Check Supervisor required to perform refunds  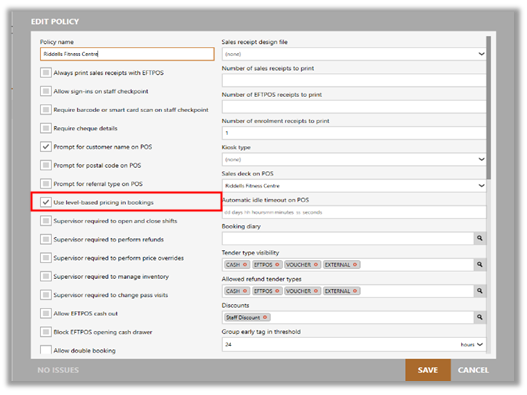pyautogui.click(x=46, y=239)
